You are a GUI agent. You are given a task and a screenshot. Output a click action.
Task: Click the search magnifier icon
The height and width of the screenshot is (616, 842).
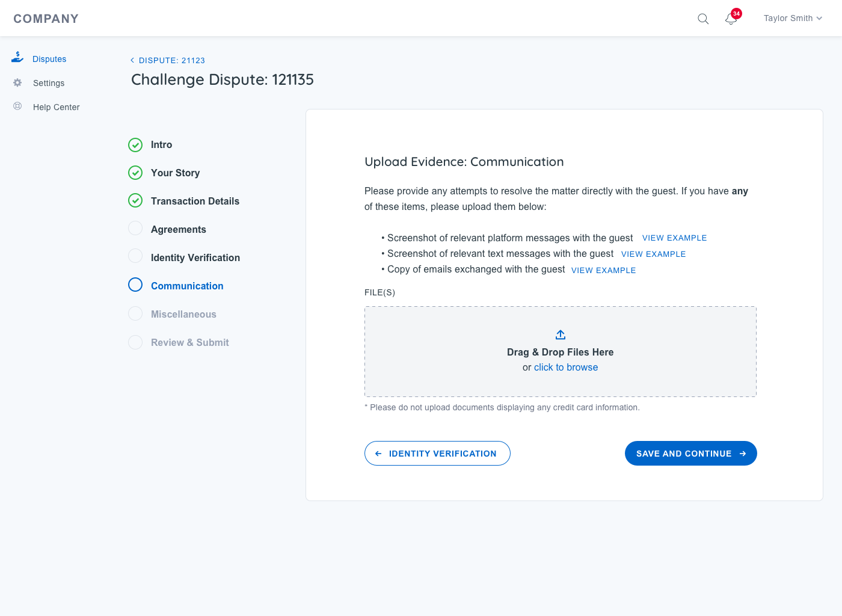point(702,19)
